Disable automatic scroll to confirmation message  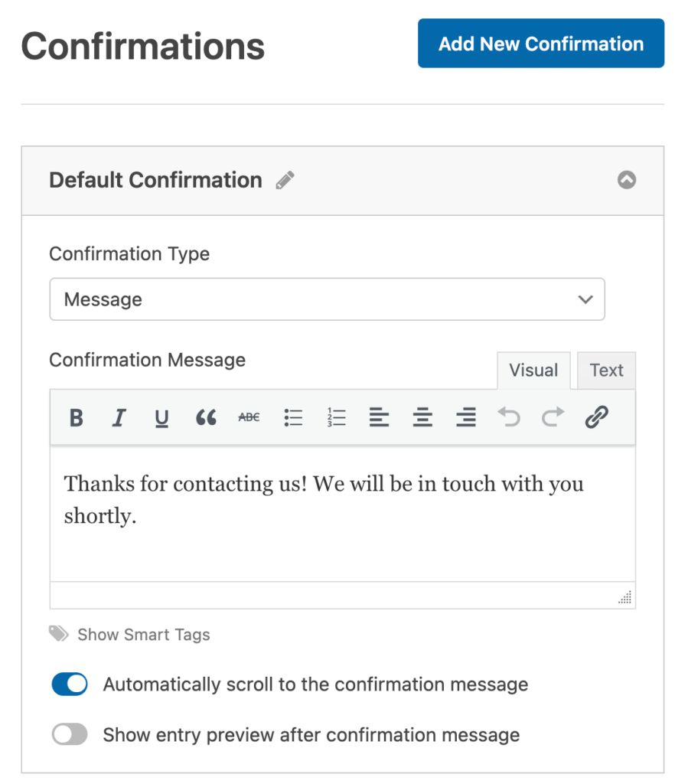(x=70, y=684)
